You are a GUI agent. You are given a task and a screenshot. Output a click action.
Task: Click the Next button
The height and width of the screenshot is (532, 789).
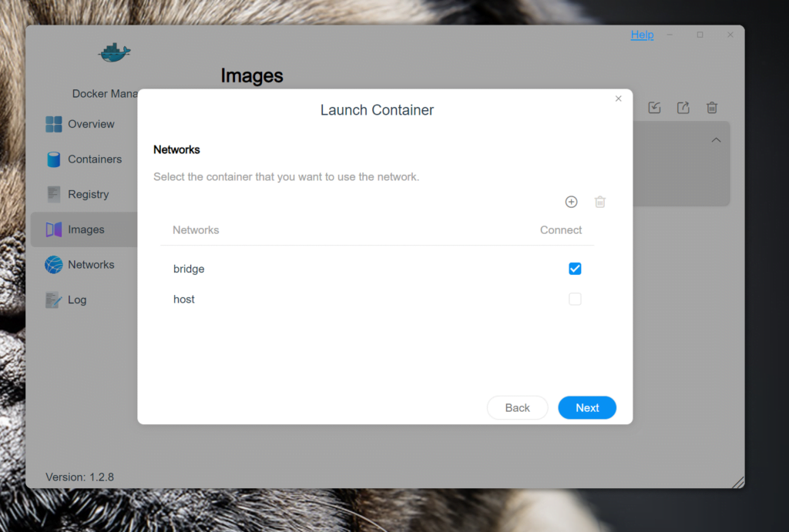point(586,408)
